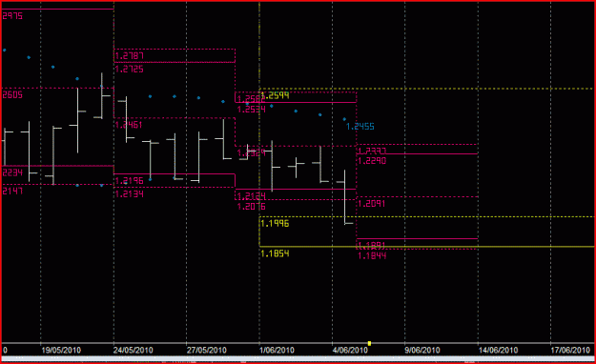The height and width of the screenshot is (364, 596).
Task: Select the 2605 price level label
Action: point(12,95)
